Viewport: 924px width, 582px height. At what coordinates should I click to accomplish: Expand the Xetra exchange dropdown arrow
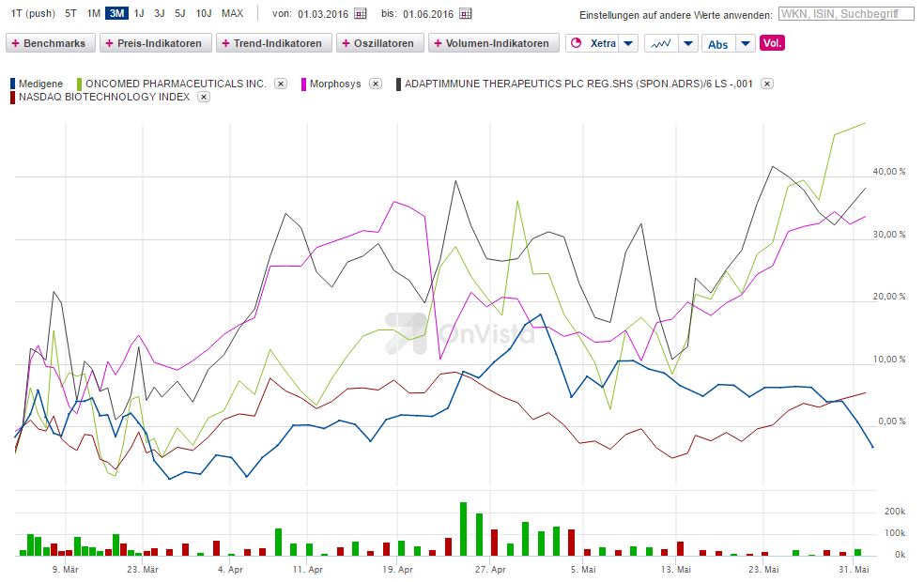(x=628, y=43)
